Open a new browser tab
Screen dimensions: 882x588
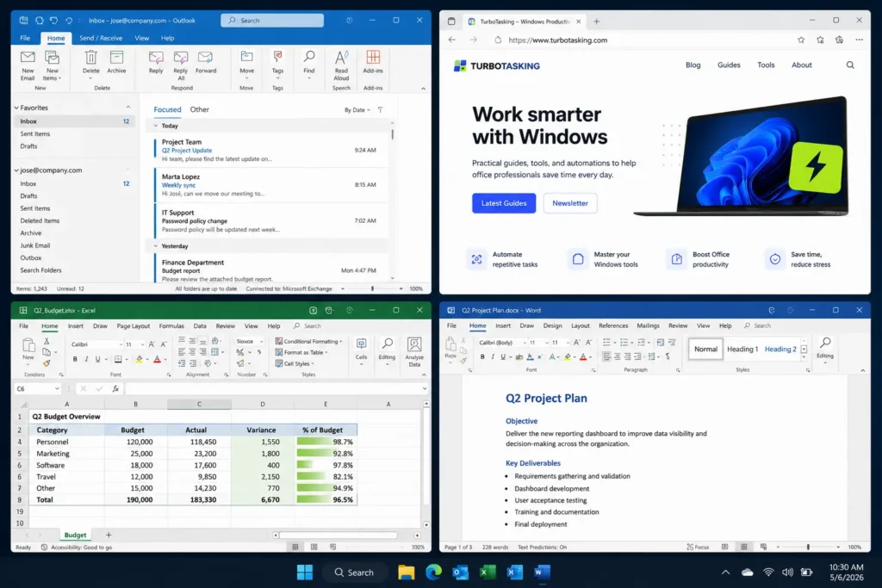pyautogui.click(x=596, y=22)
